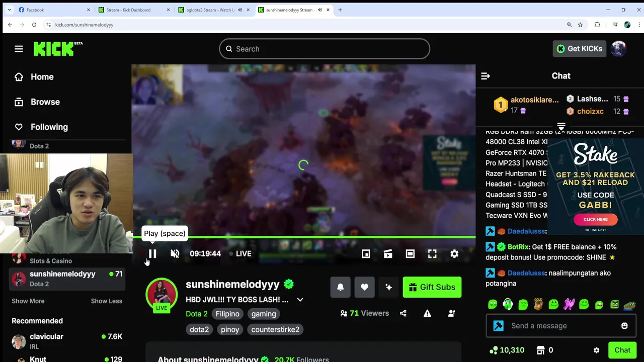Click the stream progress bar
644x362 pixels.
coord(303,237)
